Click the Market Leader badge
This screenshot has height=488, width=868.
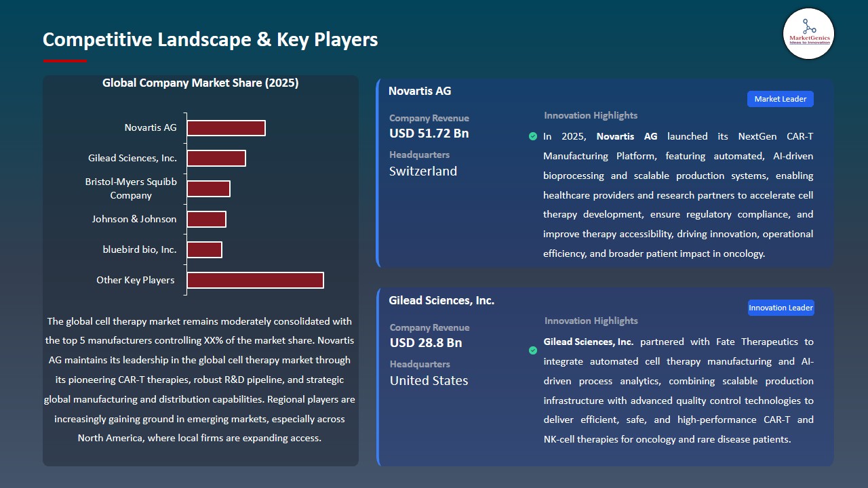[780, 98]
